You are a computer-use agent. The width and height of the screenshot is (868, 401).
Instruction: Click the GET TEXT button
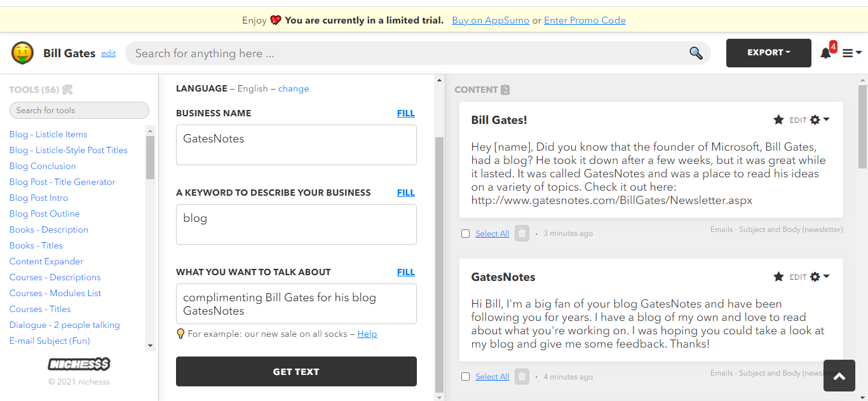[296, 372]
